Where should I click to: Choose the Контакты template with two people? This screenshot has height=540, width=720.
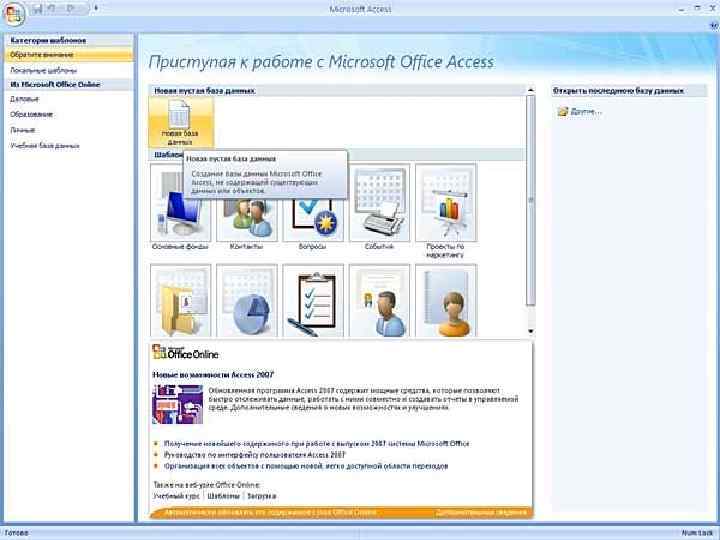[247, 220]
